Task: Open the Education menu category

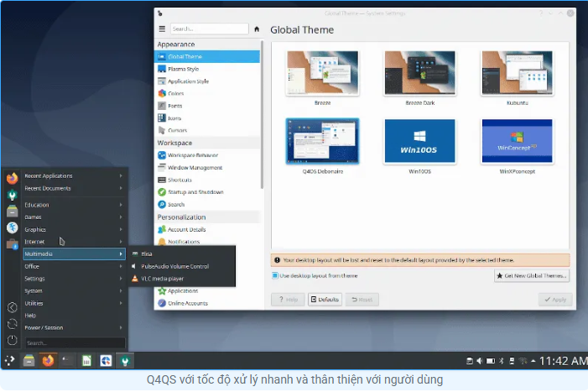Action: [74, 205]
